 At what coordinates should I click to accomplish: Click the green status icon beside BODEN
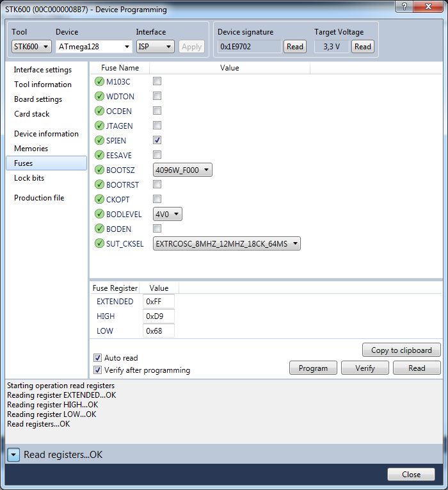tap(99, 229)
